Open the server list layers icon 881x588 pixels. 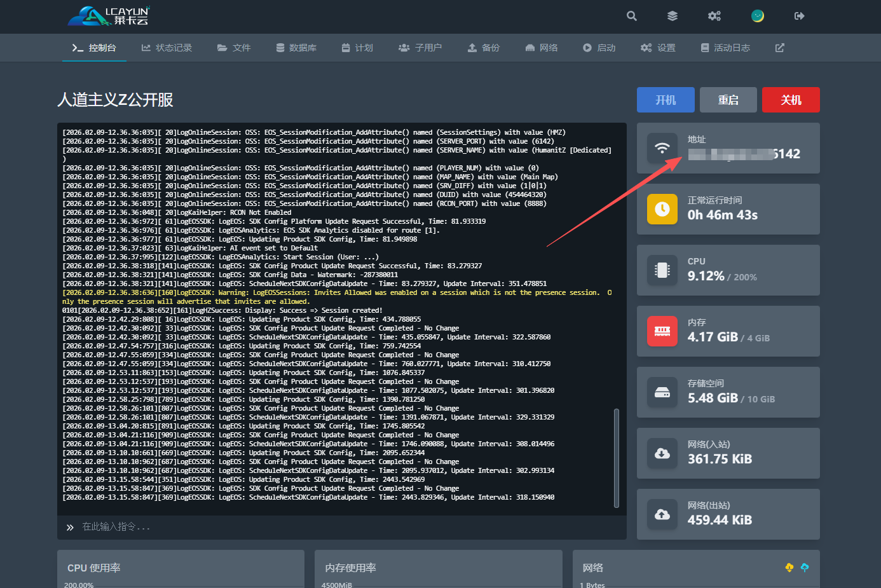tap(673, 16)
